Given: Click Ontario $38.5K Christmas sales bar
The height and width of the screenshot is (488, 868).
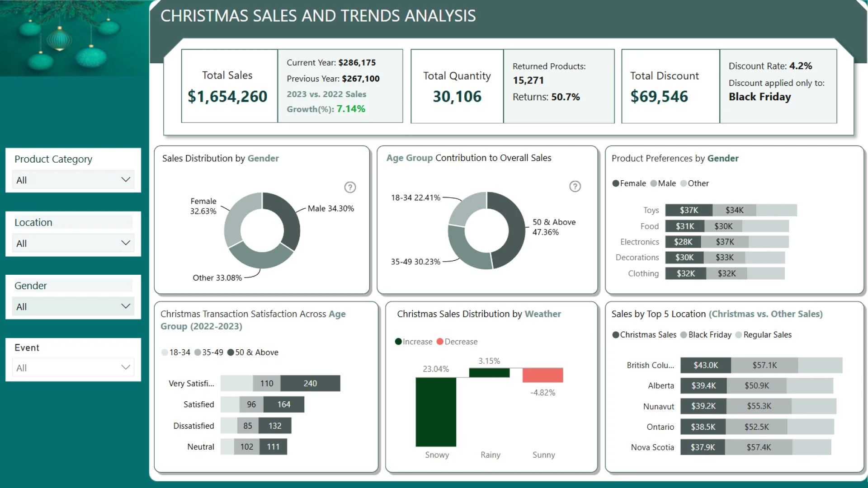Looking at the screenshot, I should [703, 427].
